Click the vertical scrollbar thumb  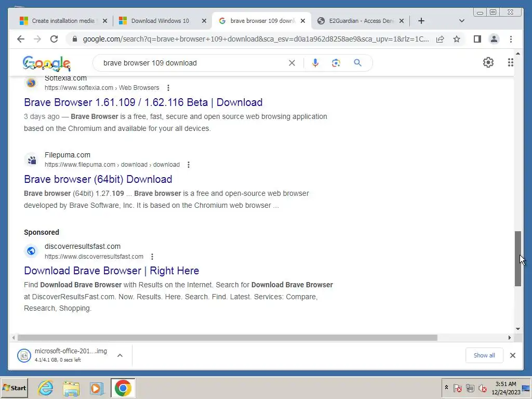pos(518,259)
